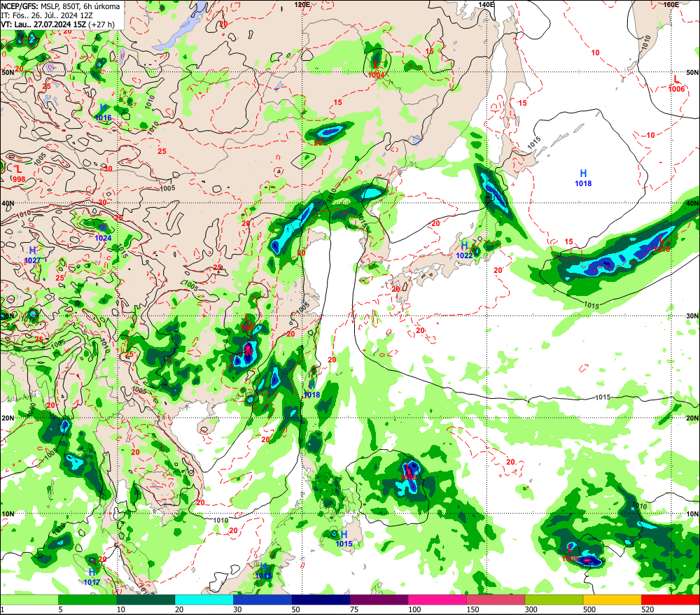Click the init time 'IT: Fös.. 26. Júl.. 2024 12Z'
The width and height of the screenshot is (700, 615).
(x=47, y=15)
